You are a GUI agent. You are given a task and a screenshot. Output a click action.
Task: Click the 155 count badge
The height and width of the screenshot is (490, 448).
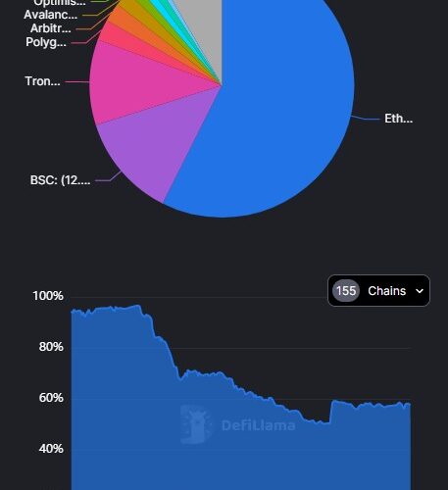click(346, 290)
